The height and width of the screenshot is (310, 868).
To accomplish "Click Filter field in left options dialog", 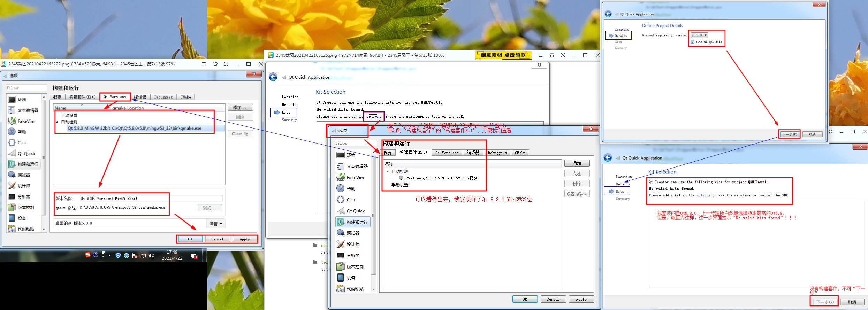I will point(26,88).
